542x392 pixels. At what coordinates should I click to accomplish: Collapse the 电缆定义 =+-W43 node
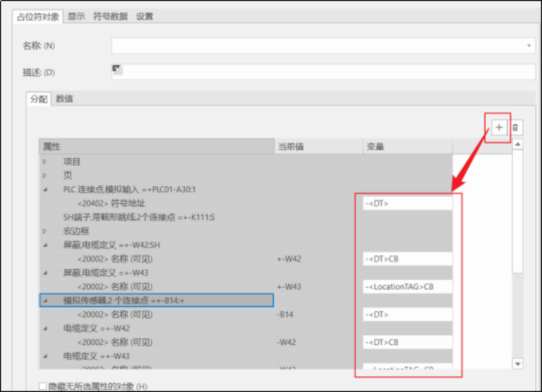click(x=45, y=355)
